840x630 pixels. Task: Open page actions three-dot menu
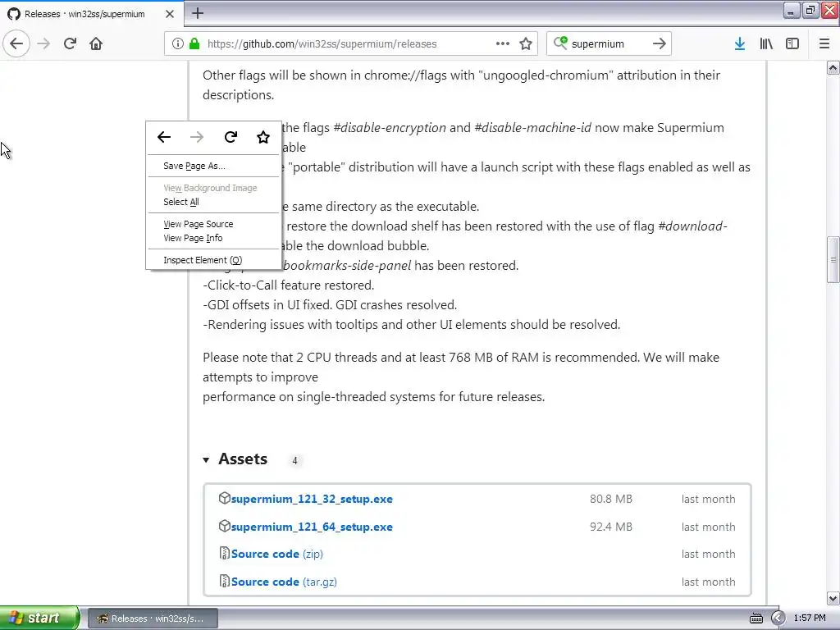(x=503, y=43)
